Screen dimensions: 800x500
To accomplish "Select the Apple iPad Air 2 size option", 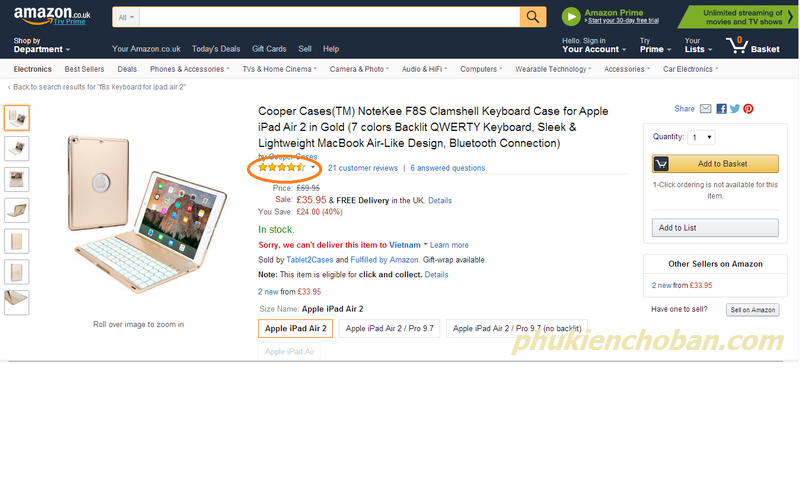I will tap(295, 329).
